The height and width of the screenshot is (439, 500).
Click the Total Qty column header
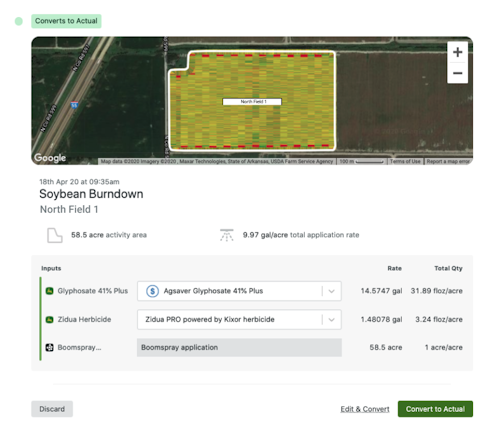[448, 268]
